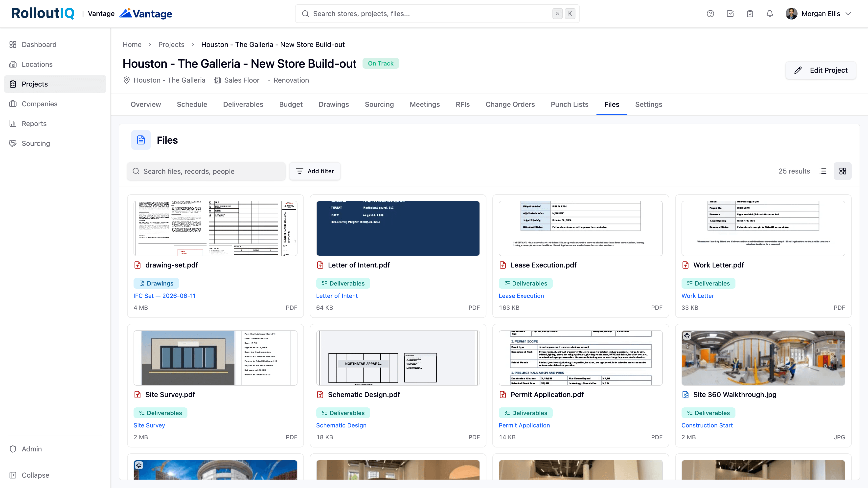Open the Construction Start link
This screenshot has height=488, width=868.
tap(707, 425)
